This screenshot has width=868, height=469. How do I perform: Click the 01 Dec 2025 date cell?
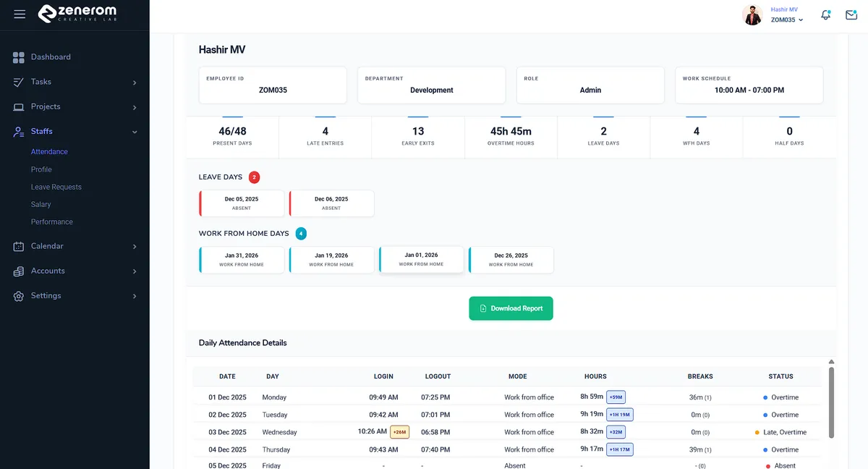click(x=227, y=397)
